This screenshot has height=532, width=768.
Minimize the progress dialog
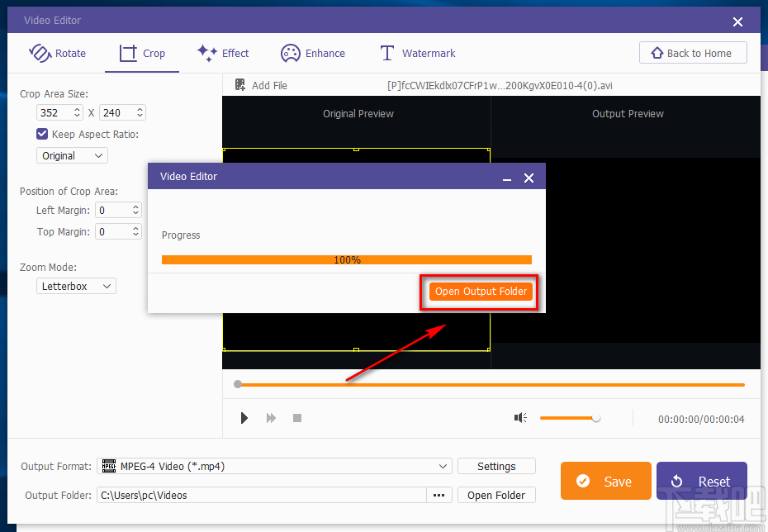click(x=507, y=178)
